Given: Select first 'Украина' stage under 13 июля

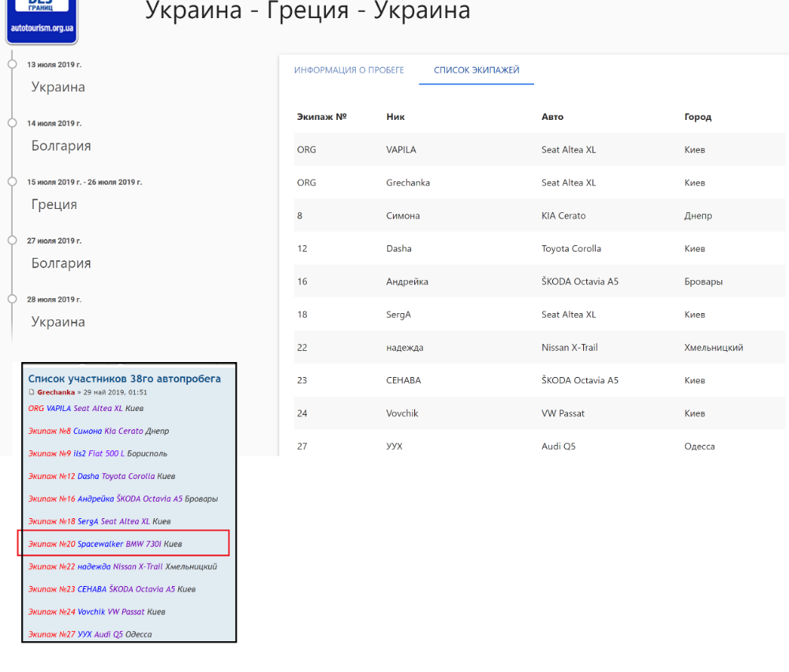Looking at the screenshot, I should coord(58,87).
